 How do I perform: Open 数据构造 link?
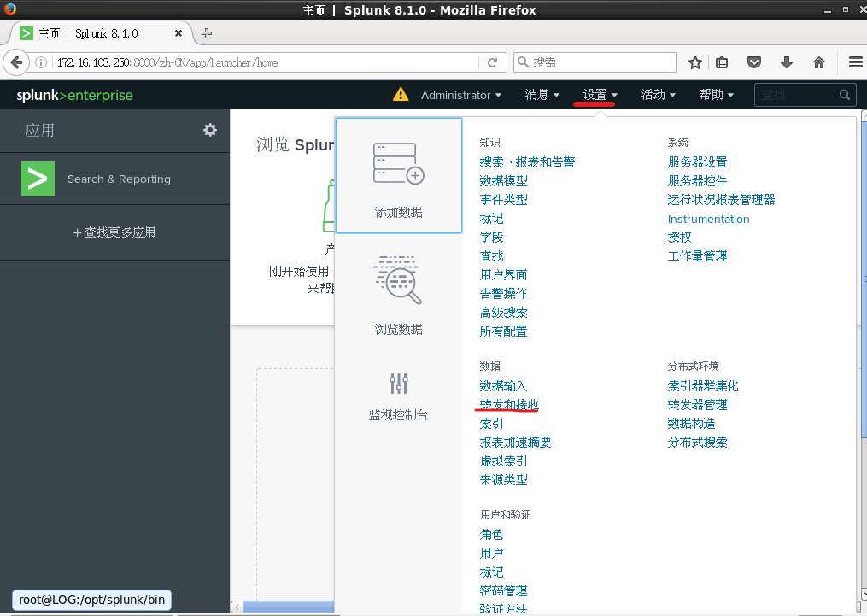pyautogui.click(x=691, y=424)
